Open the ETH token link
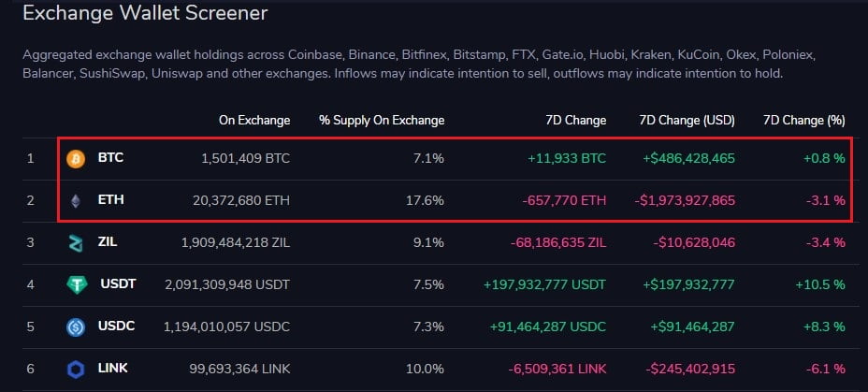 [110, 200]
